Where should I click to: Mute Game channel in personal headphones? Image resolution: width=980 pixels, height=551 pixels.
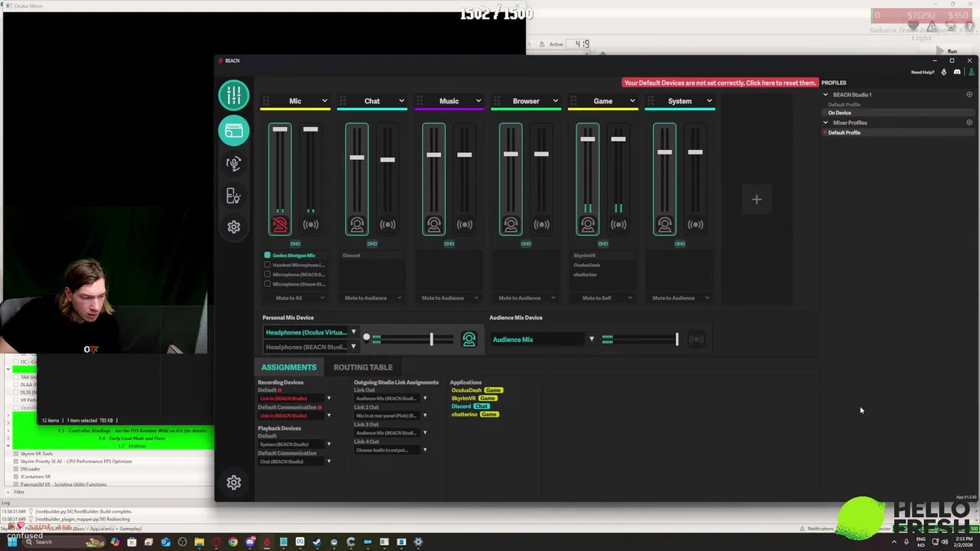(587, 224)
